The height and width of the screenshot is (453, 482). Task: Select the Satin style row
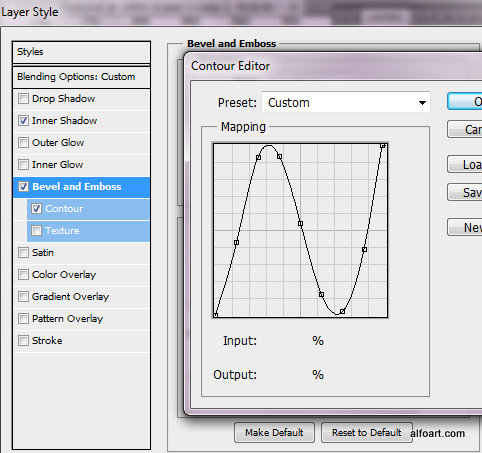82,253
